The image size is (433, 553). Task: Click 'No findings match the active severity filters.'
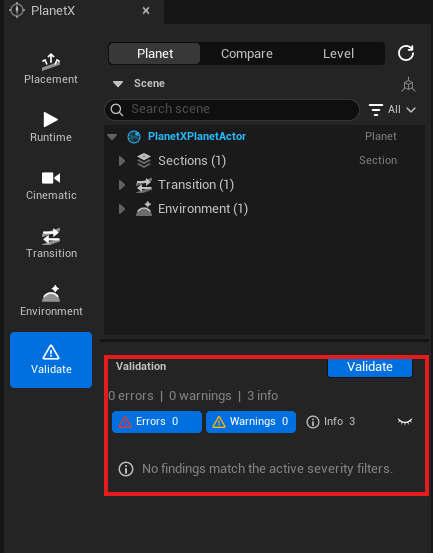[x=267, y=469]
